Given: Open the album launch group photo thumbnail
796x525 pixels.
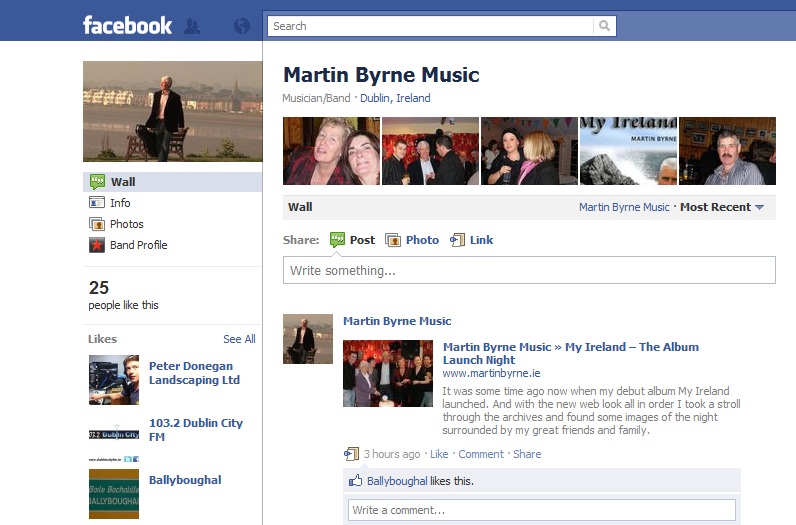Looking at the screenshot, I should tap(388, 373).
